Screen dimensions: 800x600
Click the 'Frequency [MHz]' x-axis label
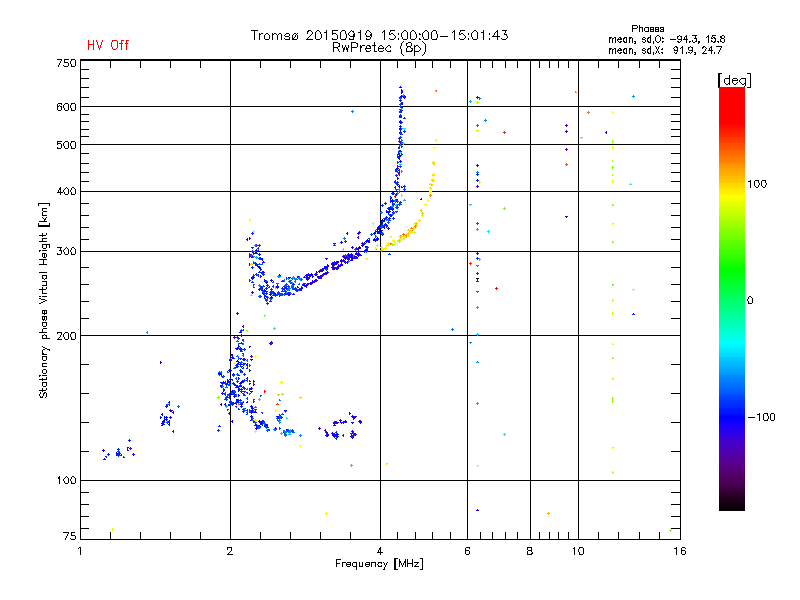pos(379,564)
